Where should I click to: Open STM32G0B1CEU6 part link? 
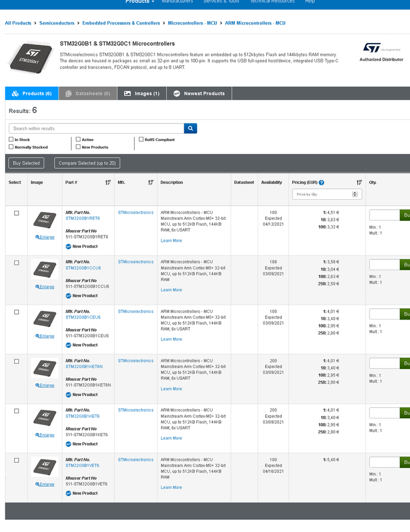tap(83, 317)
